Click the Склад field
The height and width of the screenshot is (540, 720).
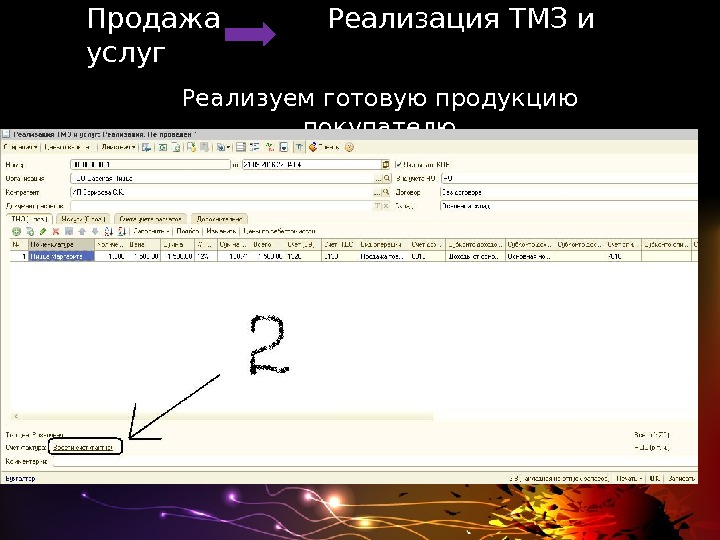coord(568,206)
